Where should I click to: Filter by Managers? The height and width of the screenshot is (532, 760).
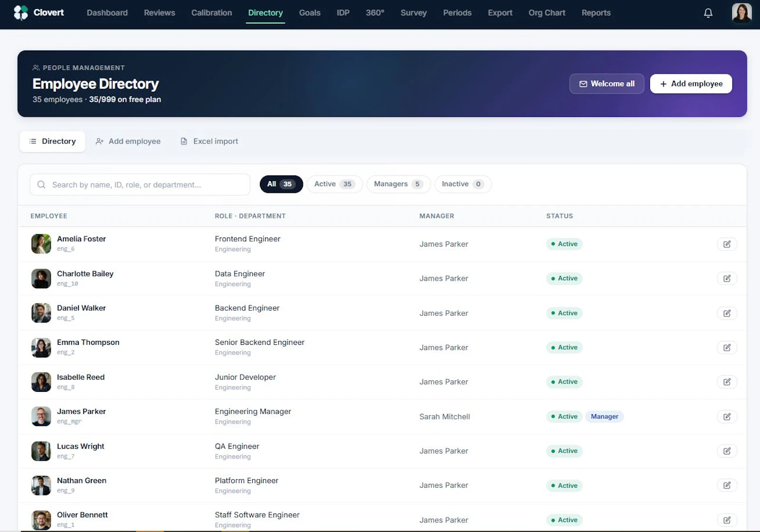pos(398,184)
